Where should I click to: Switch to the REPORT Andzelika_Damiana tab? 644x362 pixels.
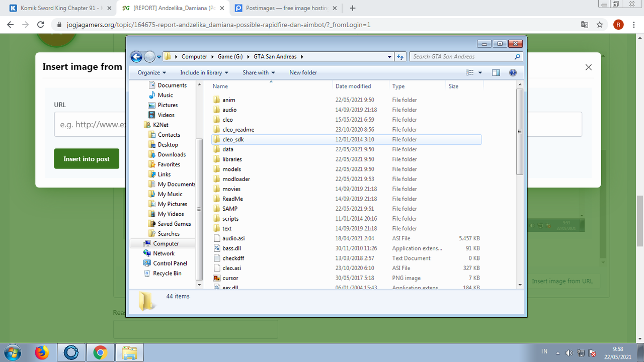coord(174,8)
